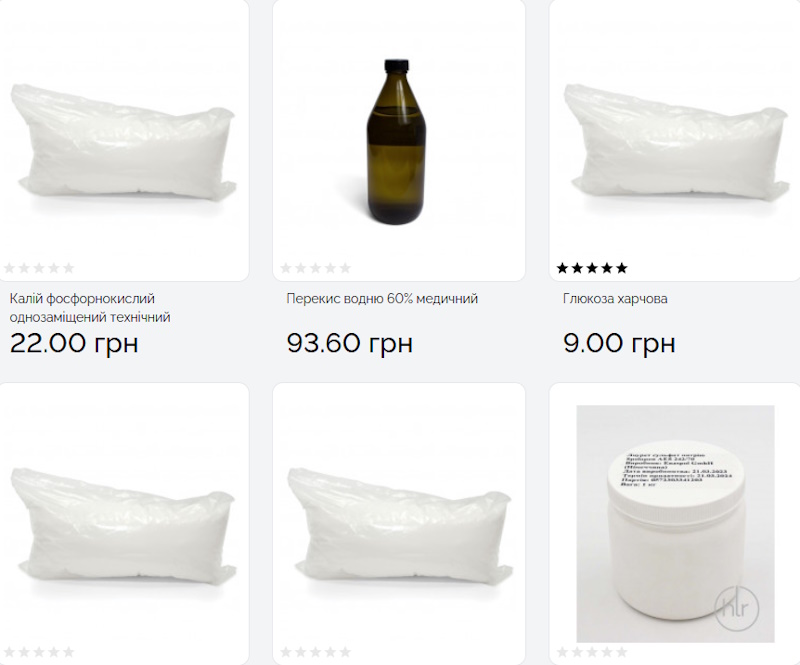This screenshot has height=665, width=800.
Task: Click the 22.00 грн price
Action: tap(74, 343)
